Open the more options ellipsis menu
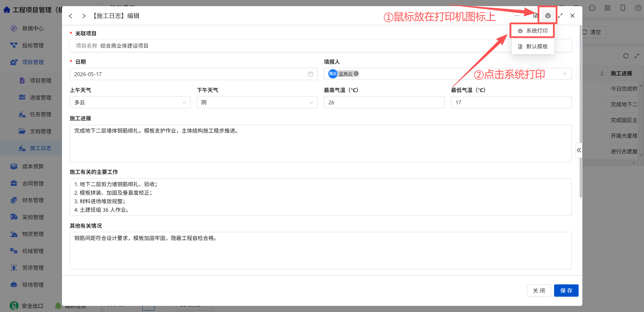The width and height of the screenshot is (644, 312). point(517,16)
